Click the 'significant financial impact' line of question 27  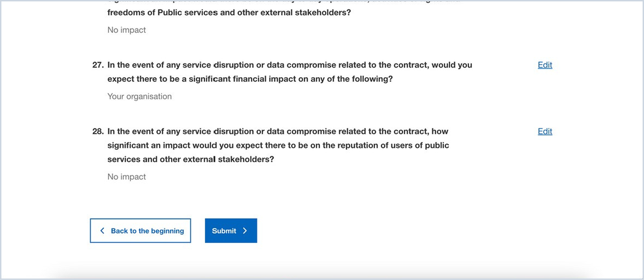click(250, 79)
